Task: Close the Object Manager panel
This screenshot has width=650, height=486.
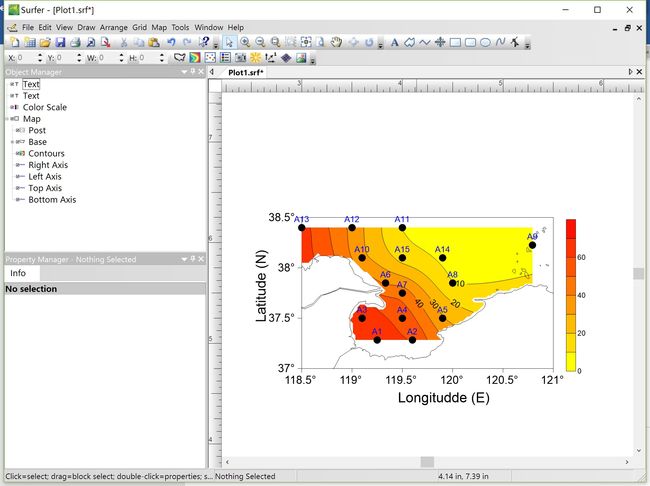Action: (201, 72)
